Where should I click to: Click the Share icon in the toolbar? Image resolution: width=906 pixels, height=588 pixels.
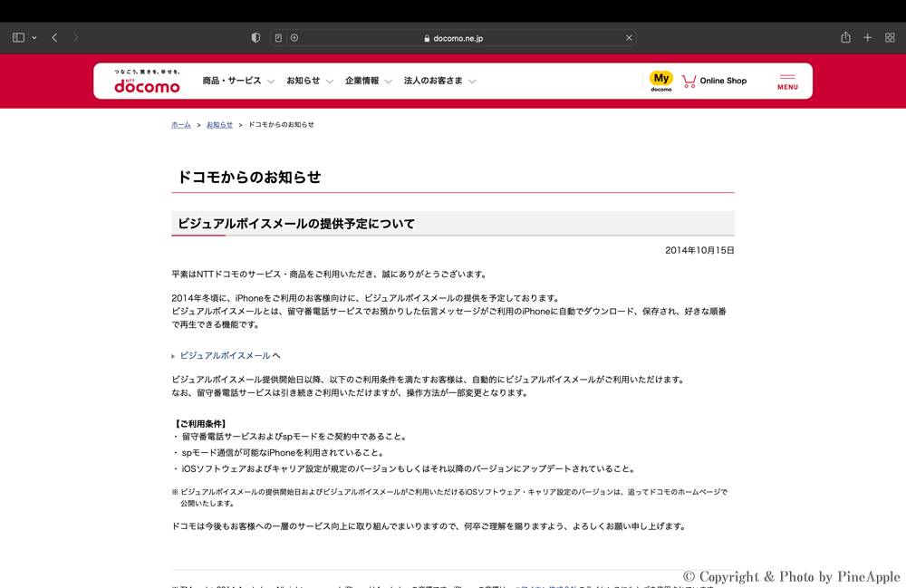pyautogui.click(x=845, y=38)
